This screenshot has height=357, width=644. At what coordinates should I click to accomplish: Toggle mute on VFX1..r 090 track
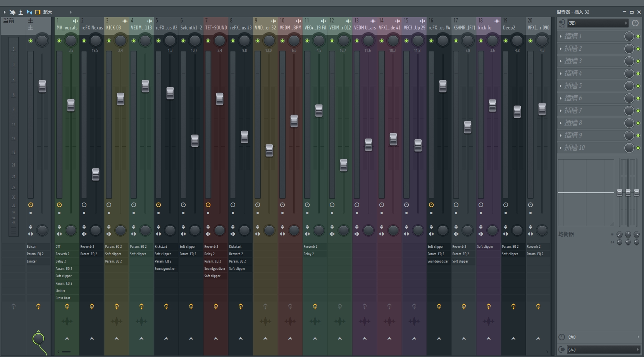click(530, 41)
